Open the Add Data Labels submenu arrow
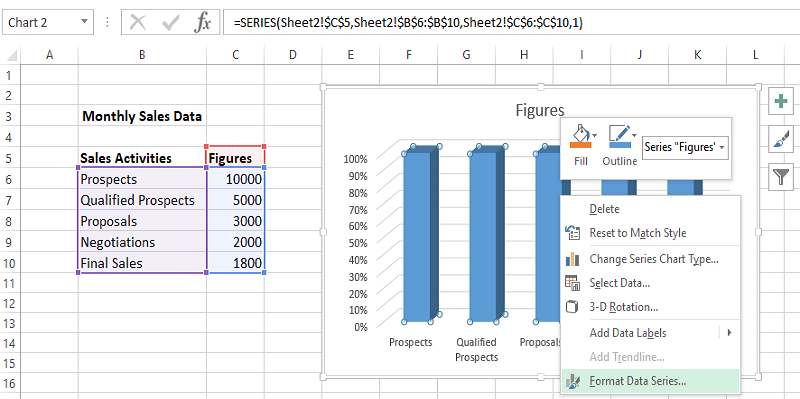 (x=729, y=333)
